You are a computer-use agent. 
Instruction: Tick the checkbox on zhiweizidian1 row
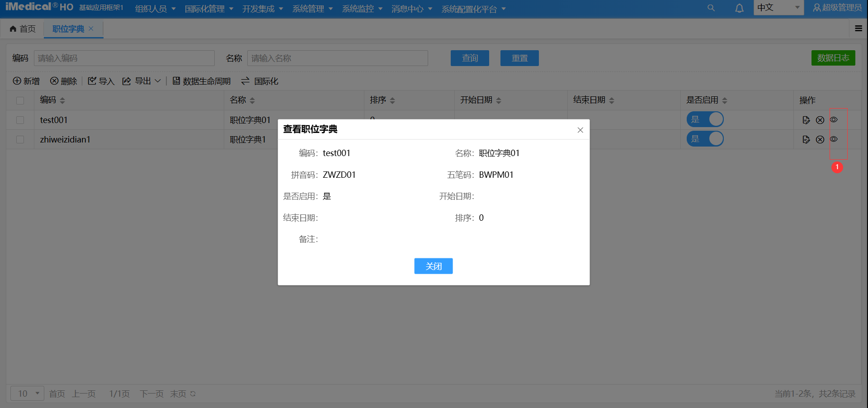tap(19, 139)
